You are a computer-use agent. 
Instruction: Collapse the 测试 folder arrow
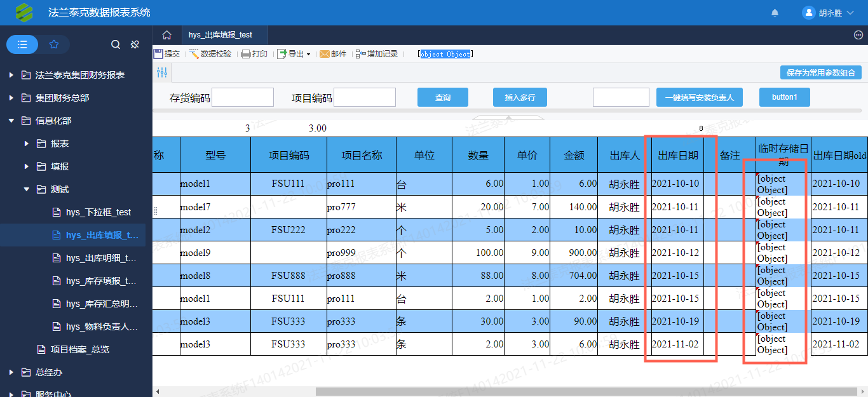(x=26, y=189)
